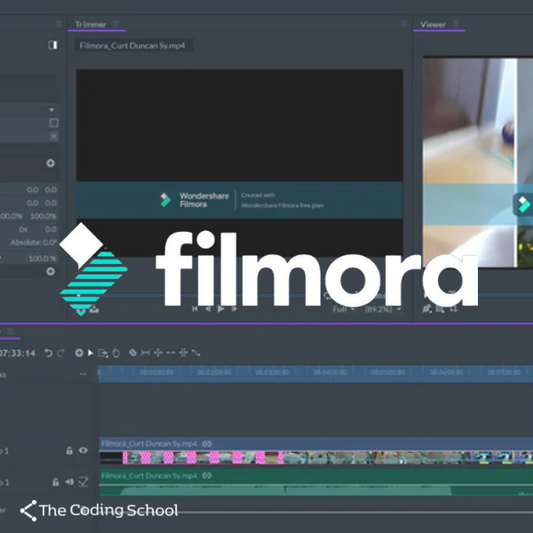533x533 pixels.
Task: Click the Absolute: 0.0° rotation value
Action: (x=33, y=242)
